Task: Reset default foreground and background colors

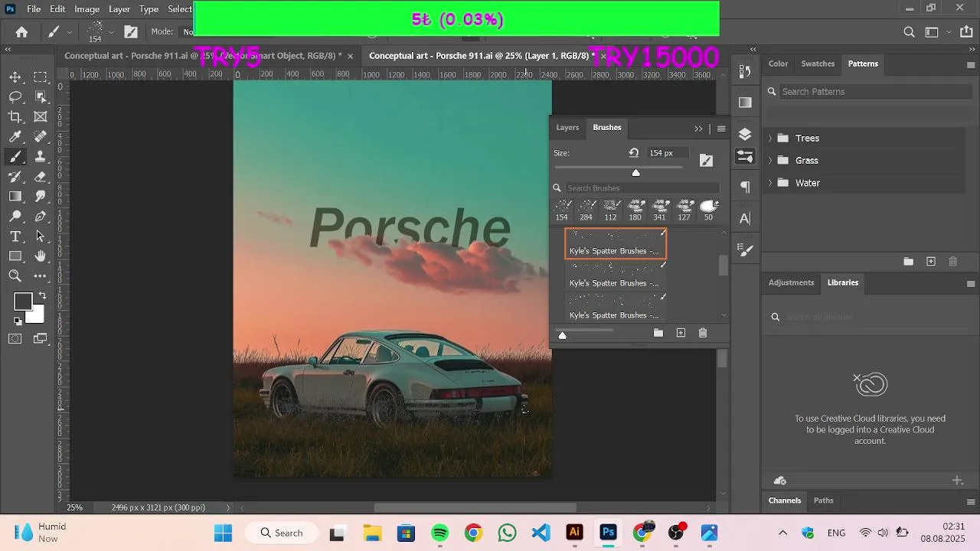Action: coord(17,321)
